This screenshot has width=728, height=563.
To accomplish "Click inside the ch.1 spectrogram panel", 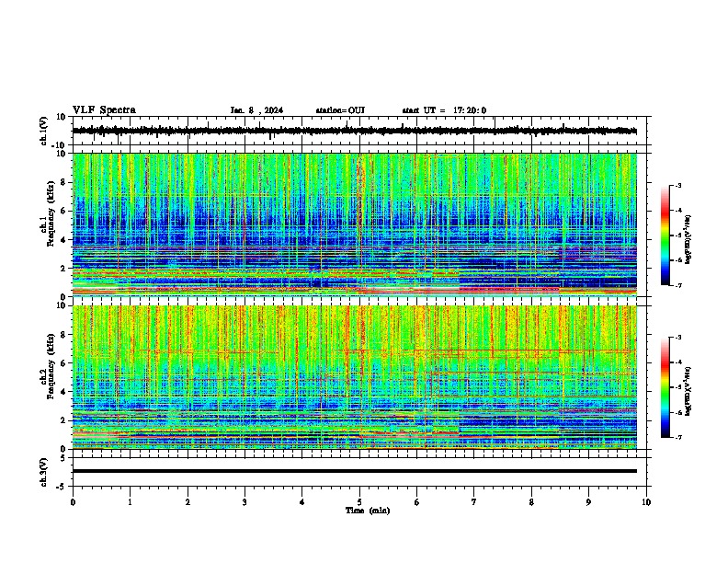I will [x=354, y=224].
